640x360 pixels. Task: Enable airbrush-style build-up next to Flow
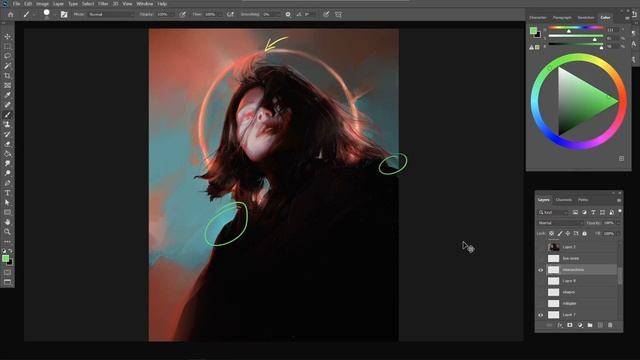click(230, 14)
